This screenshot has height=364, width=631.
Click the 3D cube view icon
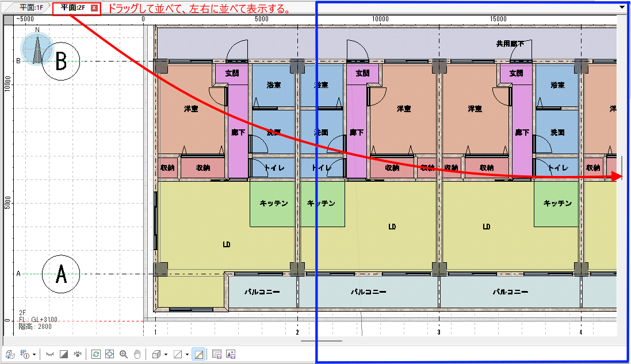coord(156,354)
